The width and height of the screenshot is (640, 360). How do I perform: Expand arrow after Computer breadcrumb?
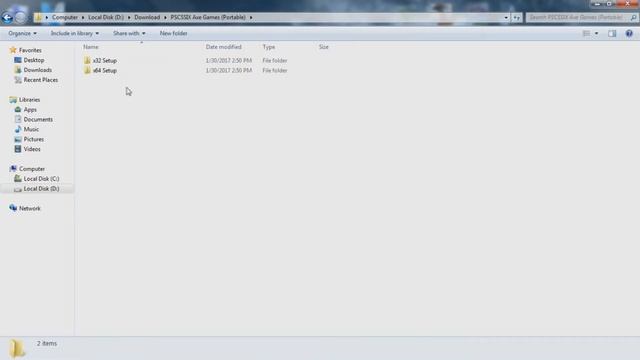(83, 18)
